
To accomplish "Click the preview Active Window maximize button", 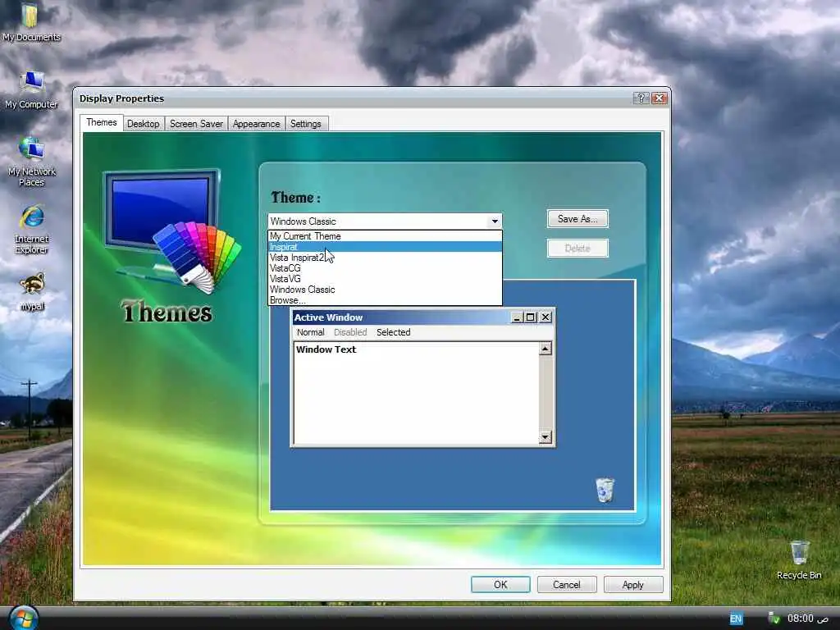I will click(x=531, y=317).
